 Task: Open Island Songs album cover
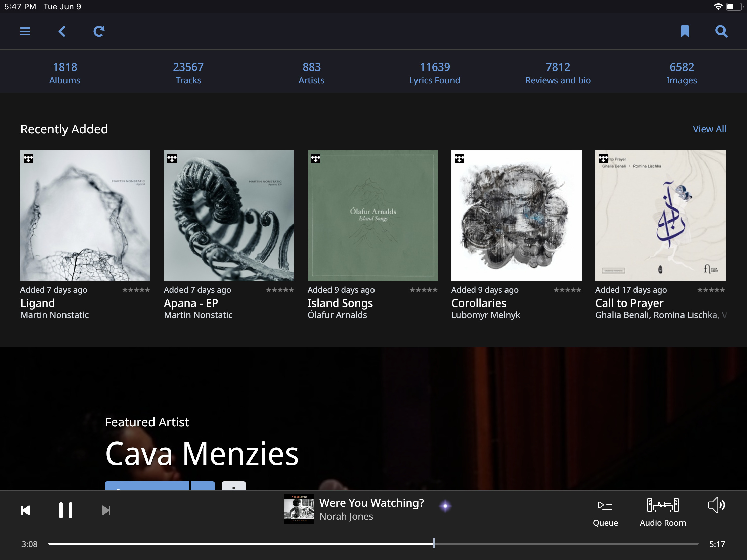pyautogui.click(x=372, y=215)
